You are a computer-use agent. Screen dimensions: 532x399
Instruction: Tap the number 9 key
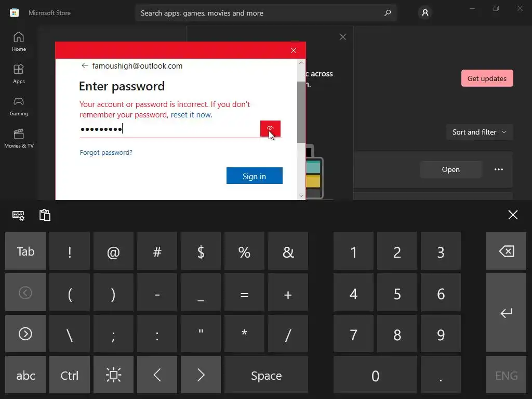point(441,334)
